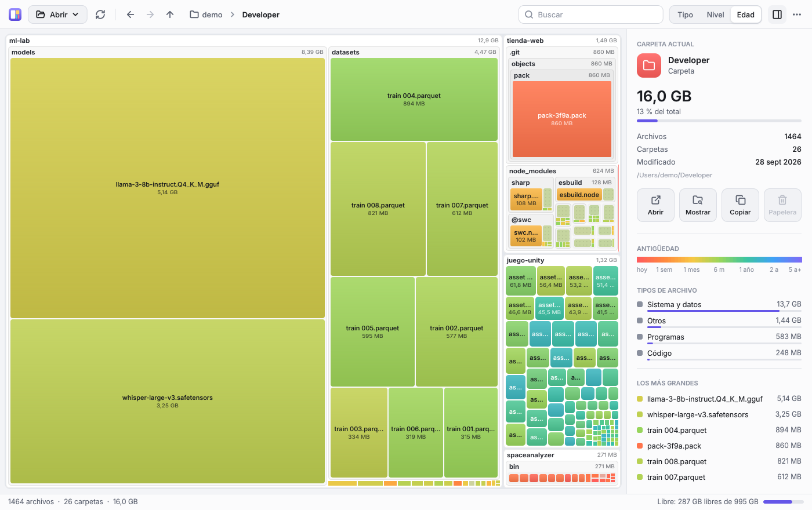Click the free disk space bar

[783, 502]
